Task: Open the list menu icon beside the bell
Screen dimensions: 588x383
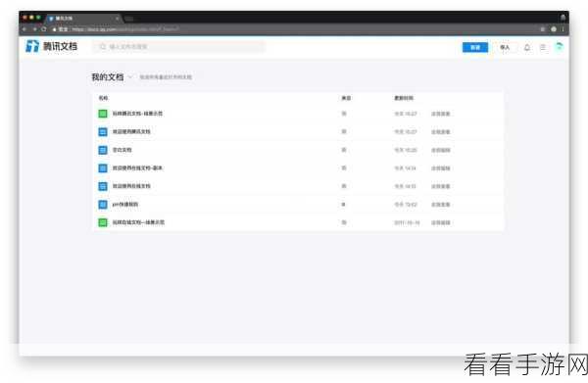Action: (x=543, y=47)
